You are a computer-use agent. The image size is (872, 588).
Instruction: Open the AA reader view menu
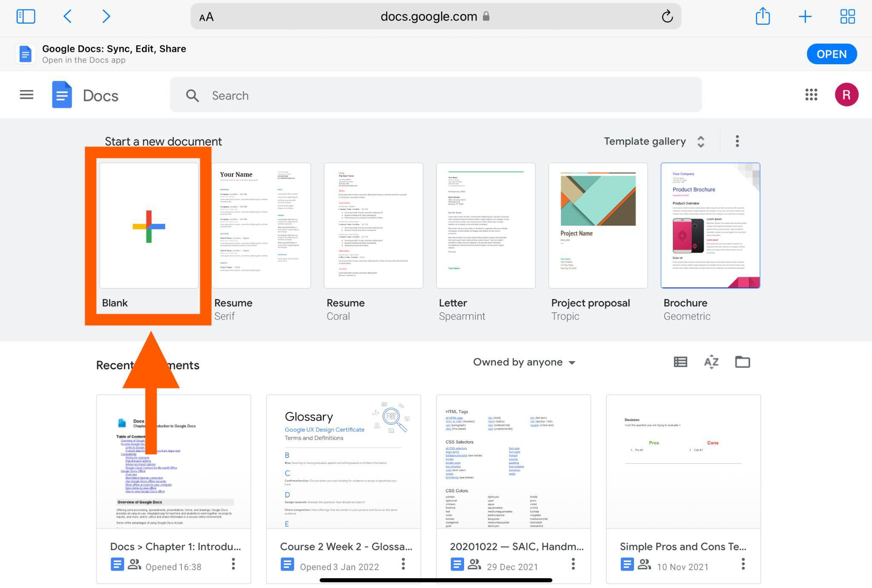[207, 17]
